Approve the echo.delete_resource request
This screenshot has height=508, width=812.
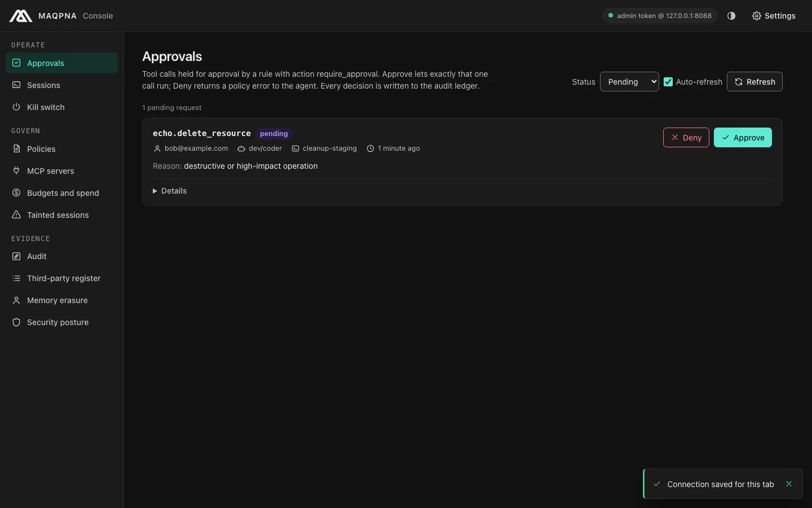[743, 138]
